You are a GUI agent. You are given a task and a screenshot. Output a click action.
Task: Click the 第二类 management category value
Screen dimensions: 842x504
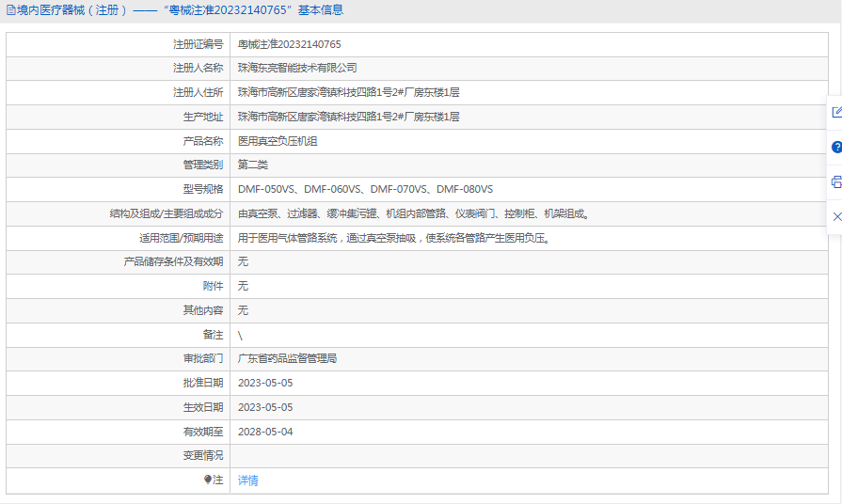[253, 165]
